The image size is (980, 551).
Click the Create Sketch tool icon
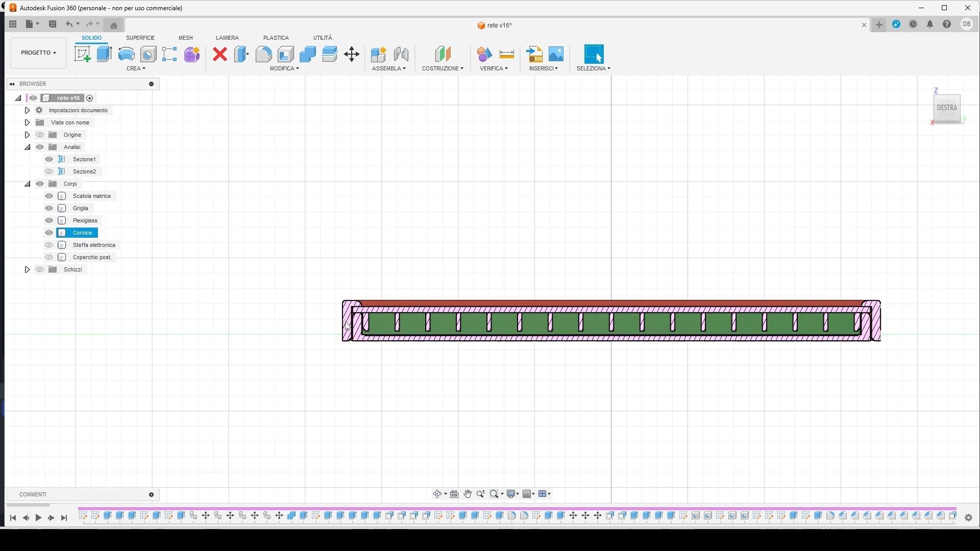coord(82,54)
